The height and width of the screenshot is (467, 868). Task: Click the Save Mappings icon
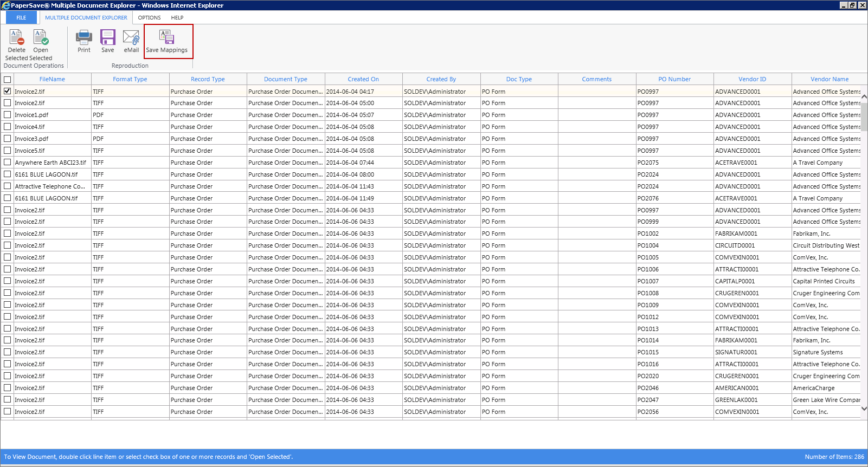click(x=166, y=38)
